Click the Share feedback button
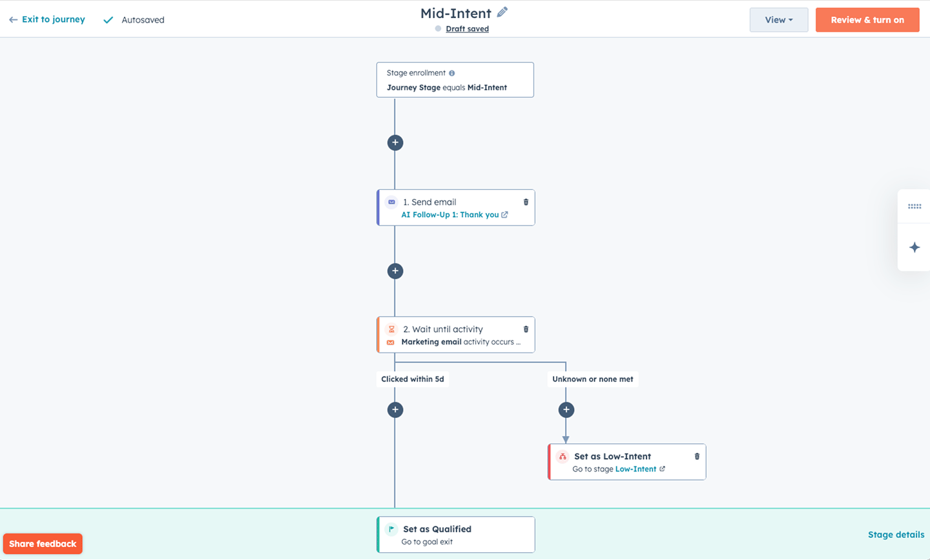 pos(42,543)
